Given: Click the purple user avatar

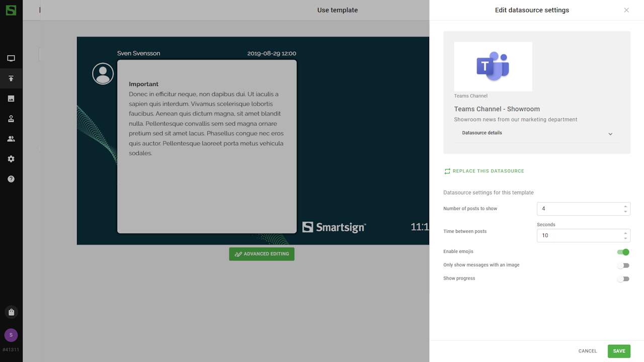Looking at the screenshot, I should [x=11, y=335].
